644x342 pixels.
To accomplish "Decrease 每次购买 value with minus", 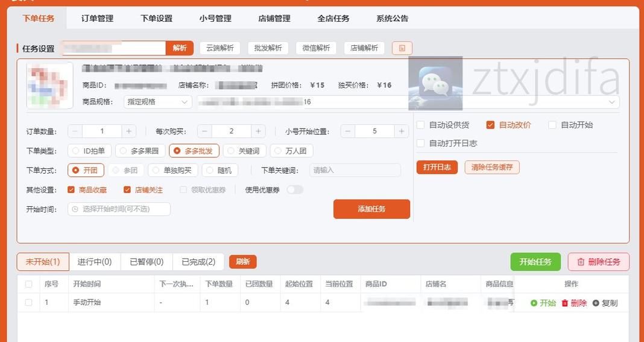I will click(x=204, y=131).
